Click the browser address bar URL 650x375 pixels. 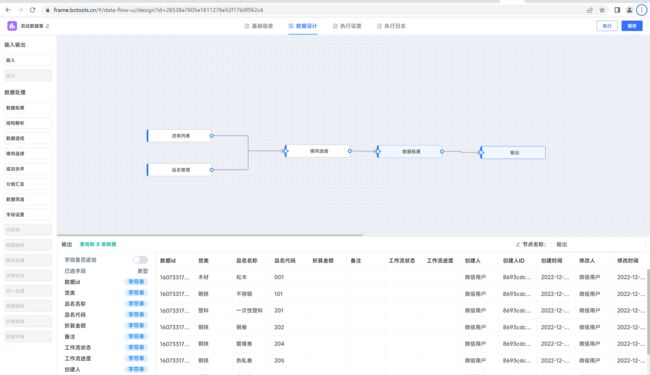click(158, 10)
